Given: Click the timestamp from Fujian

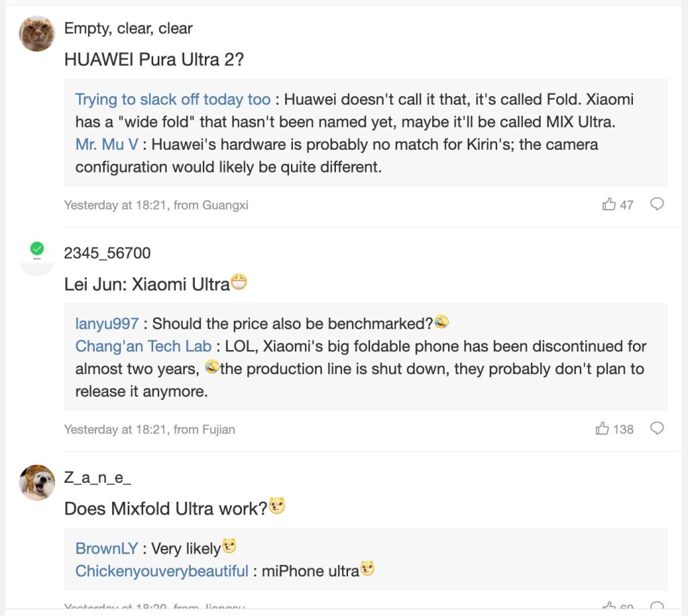Looking at the screenshot, I should [x=149, y=429].
